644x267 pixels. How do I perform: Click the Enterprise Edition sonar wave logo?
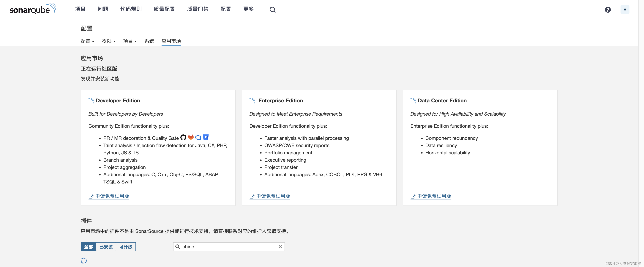[x=252, y=101]
